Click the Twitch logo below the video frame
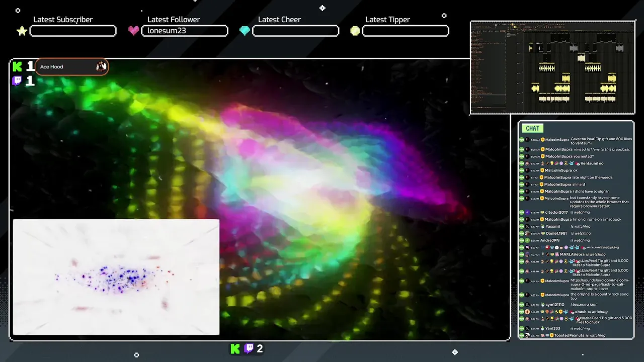This screenshot has height=362, width=644. 249,348
